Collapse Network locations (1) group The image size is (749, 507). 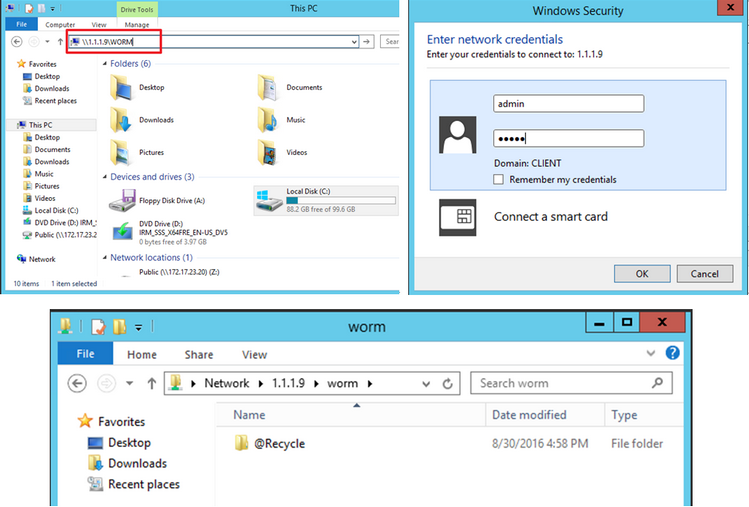105,258
